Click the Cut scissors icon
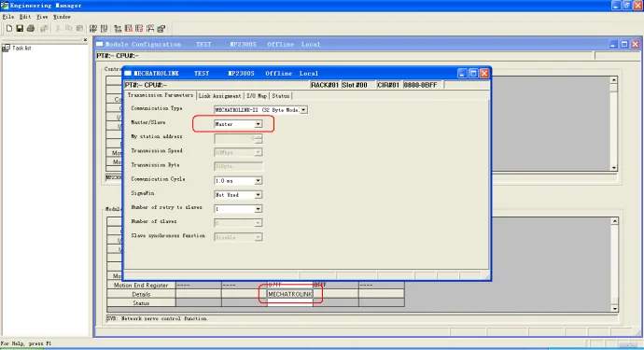This screenshot has height=350, width=644. pos(58,28)
